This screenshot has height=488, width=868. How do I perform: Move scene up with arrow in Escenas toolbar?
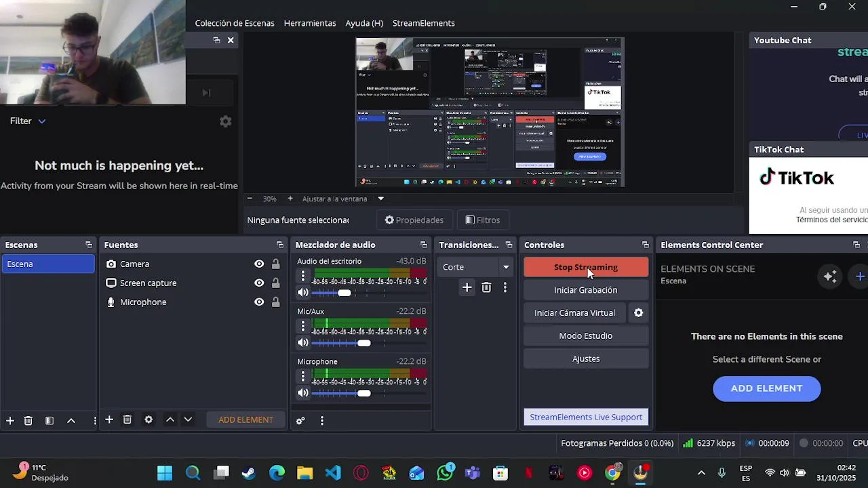71,421
